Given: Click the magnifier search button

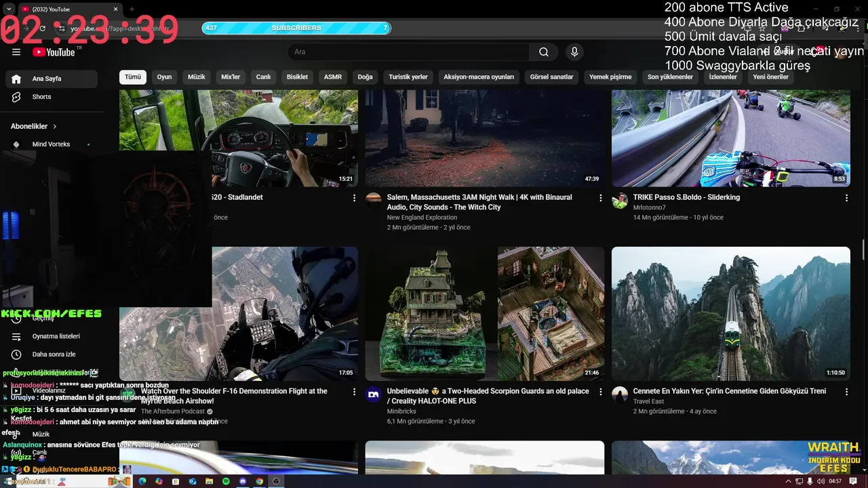Looking at the screenshot, I should [x=544, y=52].
